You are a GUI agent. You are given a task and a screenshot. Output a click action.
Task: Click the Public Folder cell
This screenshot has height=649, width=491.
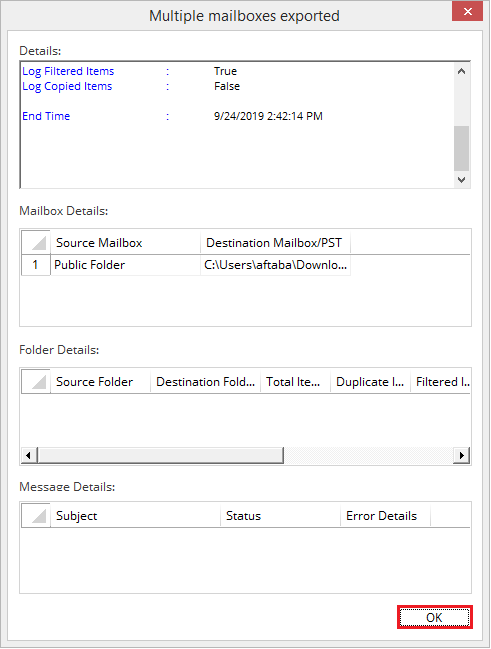(125, 265)
